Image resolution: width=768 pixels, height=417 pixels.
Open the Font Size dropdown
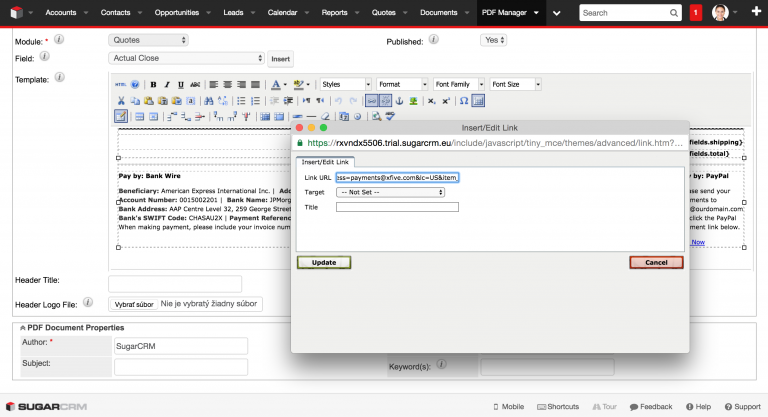[x=515, y=84]
